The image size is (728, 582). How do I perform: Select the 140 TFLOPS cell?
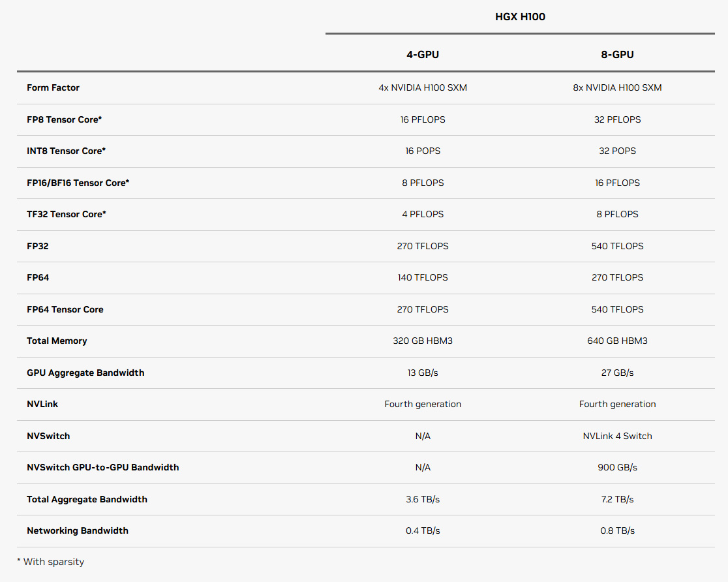click(423, 278)
